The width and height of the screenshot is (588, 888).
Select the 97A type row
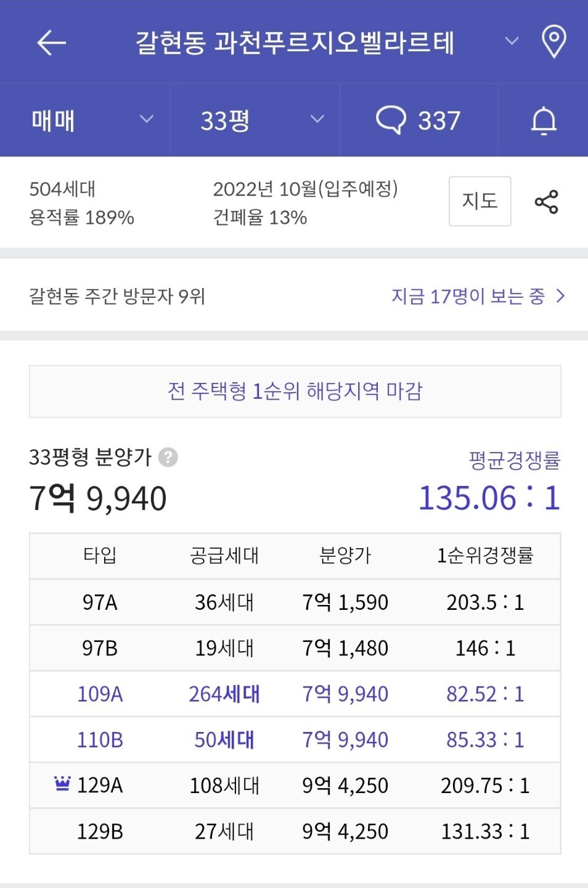click(x=295, y=602)
